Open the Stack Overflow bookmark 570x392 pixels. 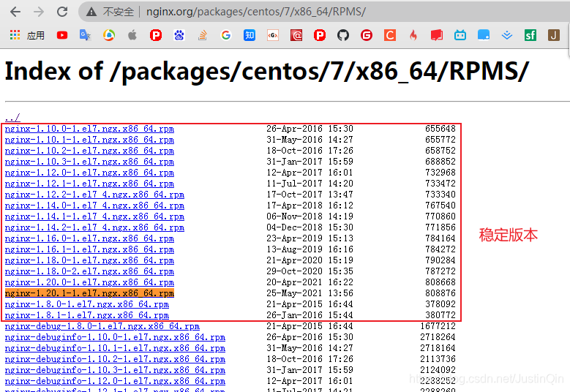[x=203, y=35]
